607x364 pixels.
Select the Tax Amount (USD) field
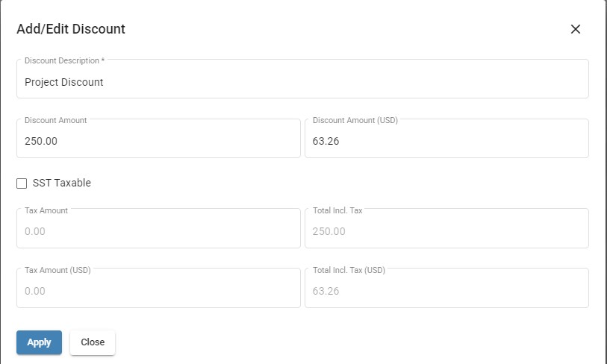[x=158, y=288]
